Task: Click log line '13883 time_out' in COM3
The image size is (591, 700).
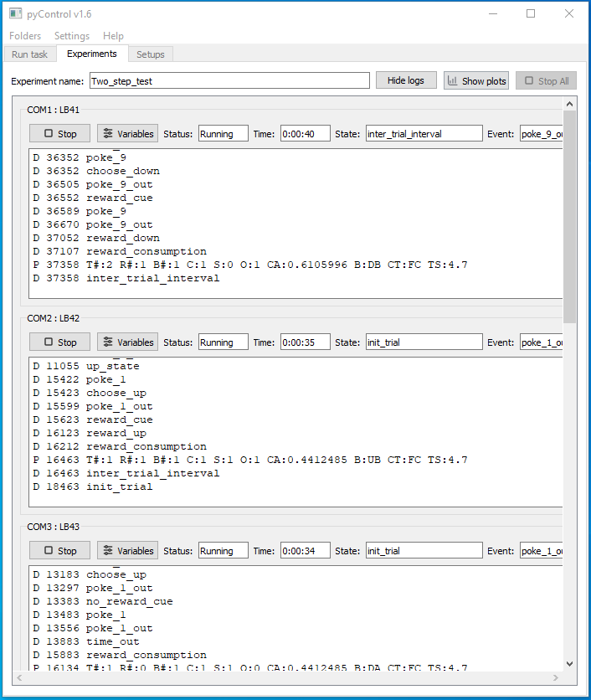Action: [x=85, y=641]
